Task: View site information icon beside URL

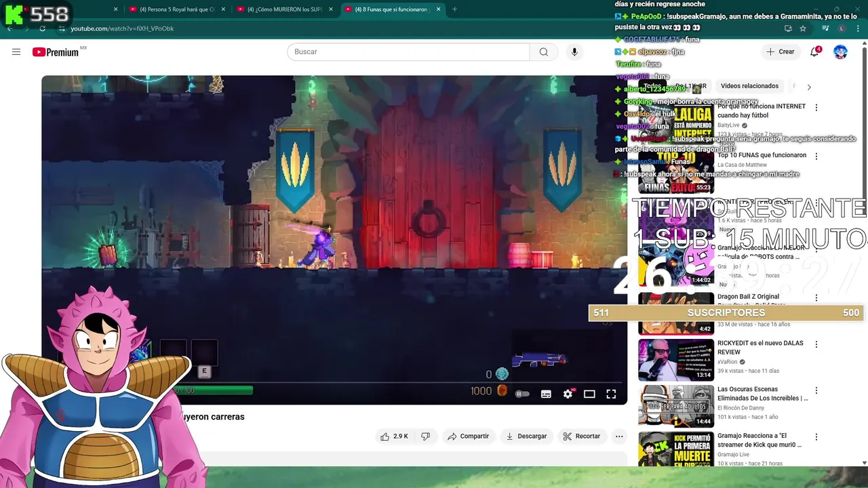Action: pyautogui.click(x=61, y=28)
